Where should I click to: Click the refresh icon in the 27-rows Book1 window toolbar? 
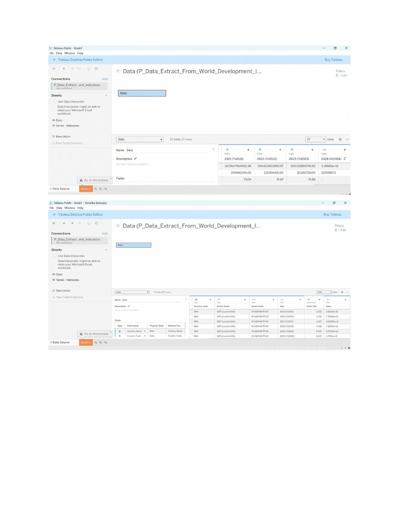pos(96,69)
